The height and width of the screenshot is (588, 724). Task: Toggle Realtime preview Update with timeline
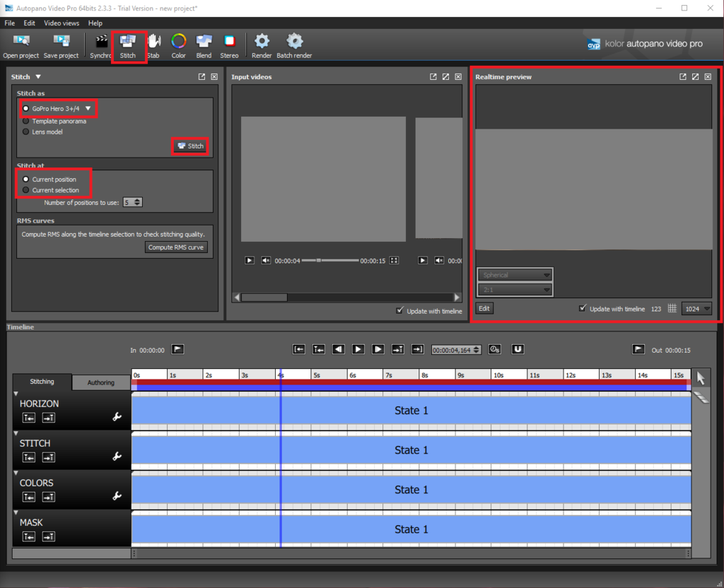(583, 308)
